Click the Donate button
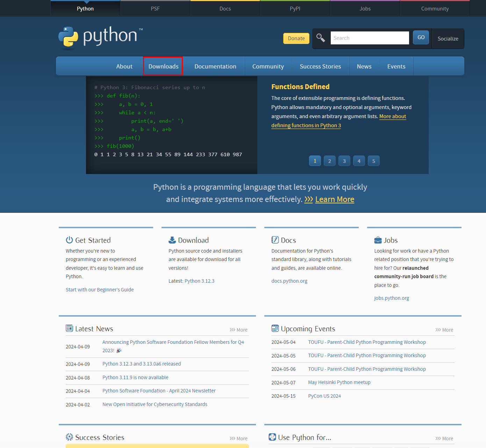The height and width of the screenshot is (448, 486). click(296, 38)
